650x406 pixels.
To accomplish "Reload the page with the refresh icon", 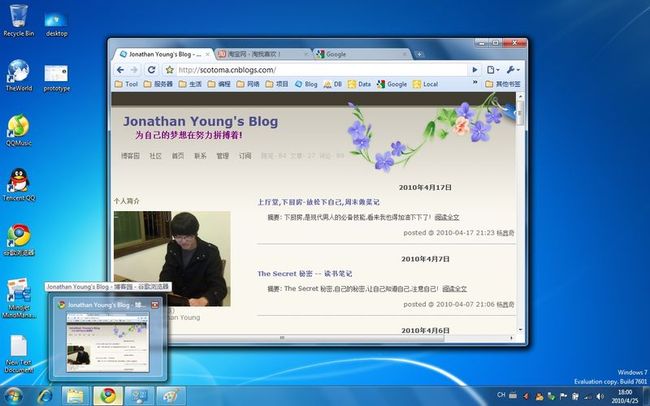I will point(151,70).
